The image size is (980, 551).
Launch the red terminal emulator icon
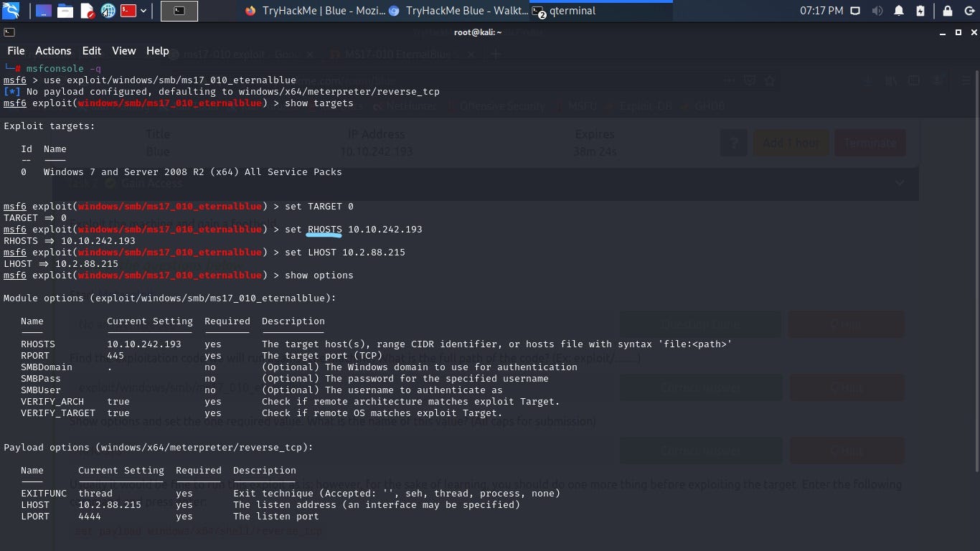128,11
